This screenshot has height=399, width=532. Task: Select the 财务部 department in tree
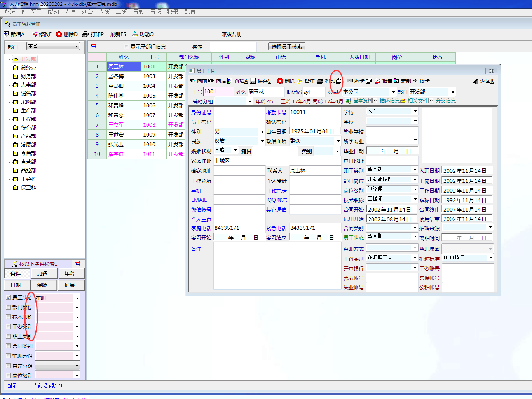(x=28, y=76)
